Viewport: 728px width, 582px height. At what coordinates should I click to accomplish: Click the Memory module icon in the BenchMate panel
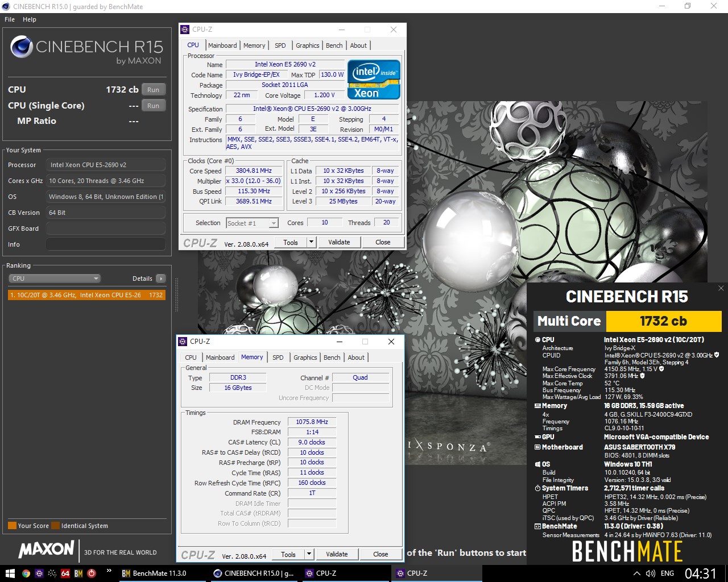[x=538, y=406]
